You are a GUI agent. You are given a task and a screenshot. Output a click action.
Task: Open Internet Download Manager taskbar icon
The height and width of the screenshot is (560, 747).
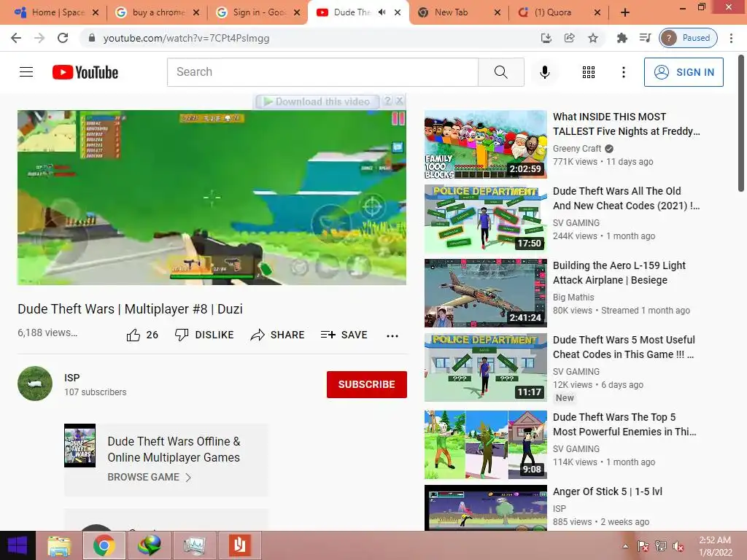tap(149, 545)
